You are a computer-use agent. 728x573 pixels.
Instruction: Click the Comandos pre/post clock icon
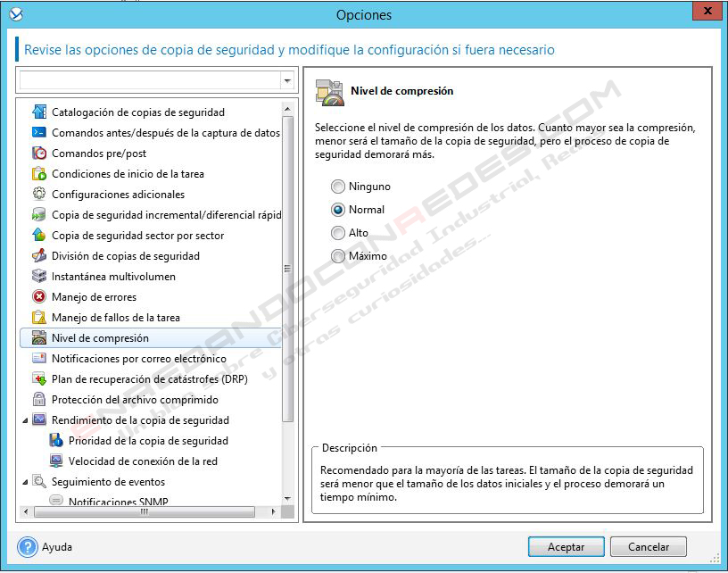[38, 154]
